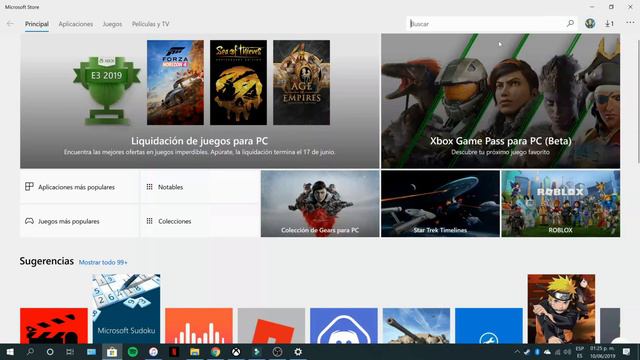
Task: Open the gray Roblox logo tile
Action: 271,326
